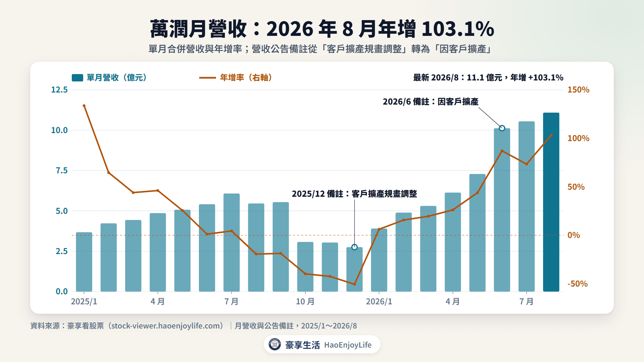
Task: Click the annotation text 2026/6 備註：因客戶擴產
Action: pyautogui.click(x=431, y=102)
